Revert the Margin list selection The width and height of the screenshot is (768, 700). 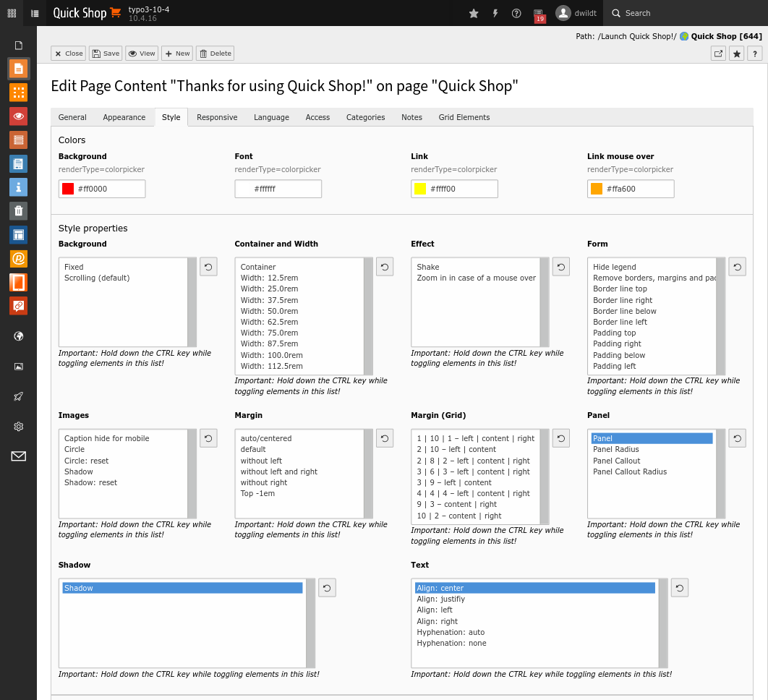(x=385, y=438)
